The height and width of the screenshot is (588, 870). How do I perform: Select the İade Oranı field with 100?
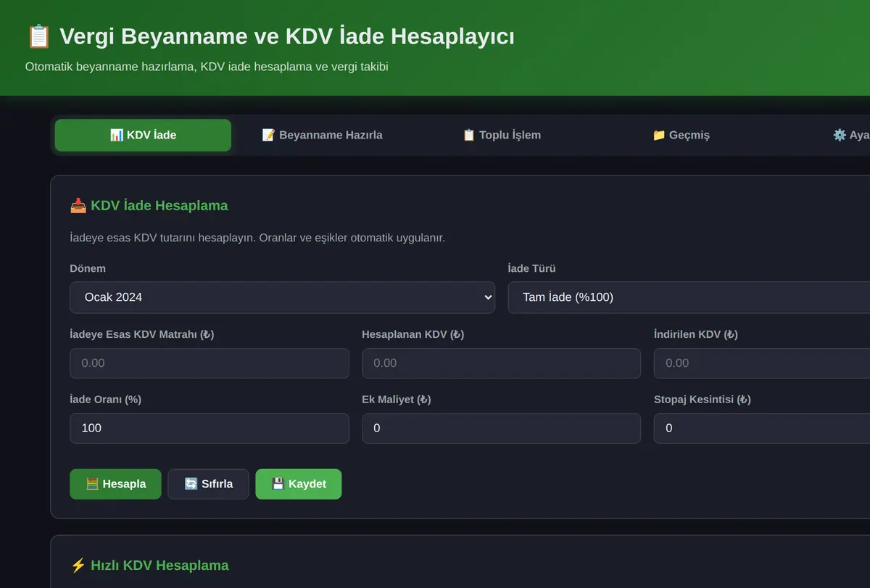point(210,428)
